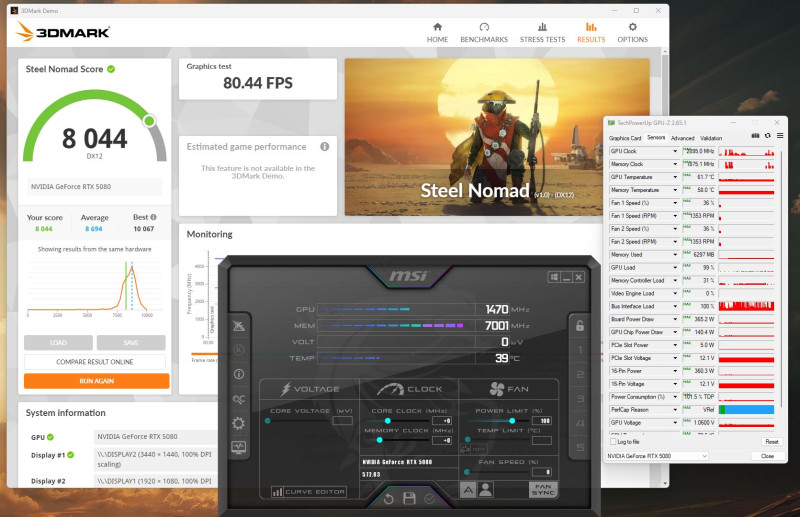Click the Voltage section header in Afterburner
Image resolution: width=800 pixels, height=517 pixels.
point(310,389)
